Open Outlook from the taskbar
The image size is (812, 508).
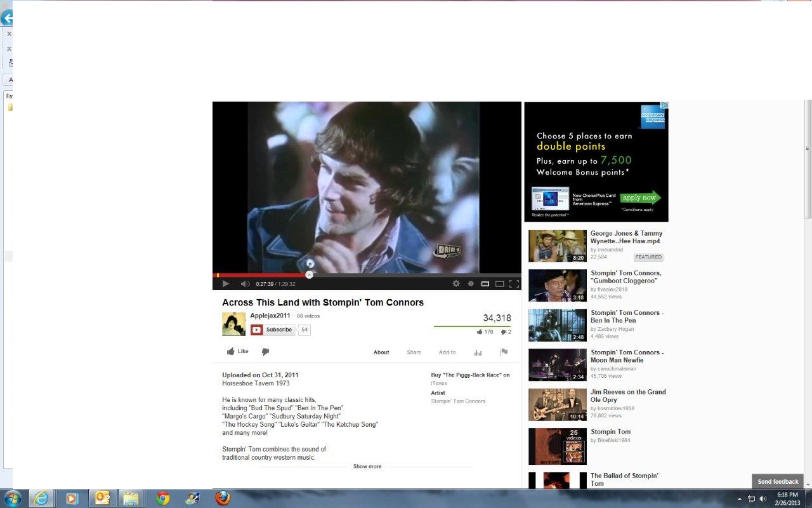click(101, 498)
